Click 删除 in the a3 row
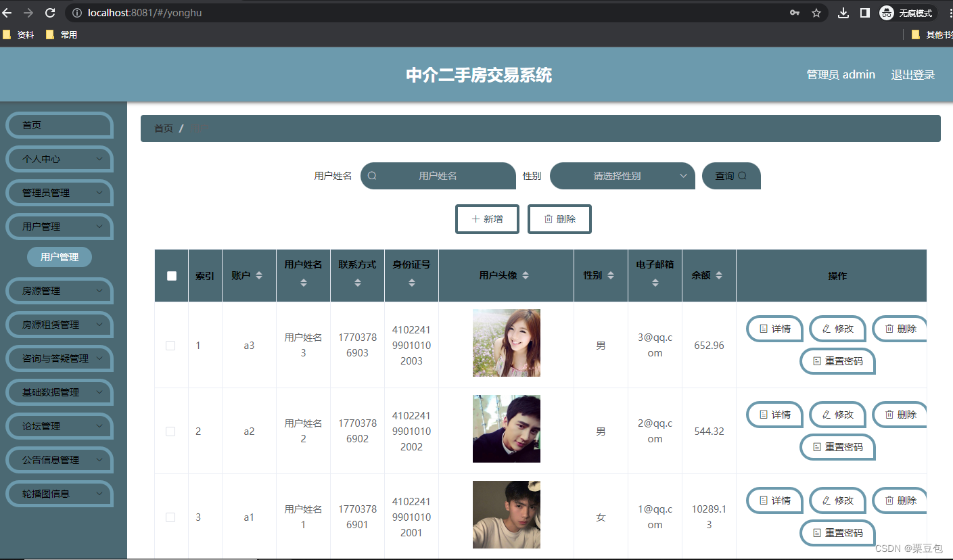Screen dimensions: 953x560 click(x=900, y=329)
